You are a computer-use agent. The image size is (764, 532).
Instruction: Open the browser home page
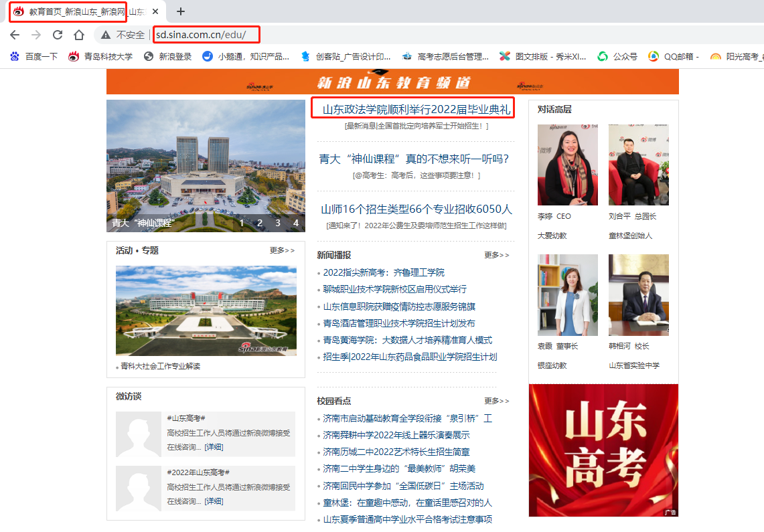79,35
